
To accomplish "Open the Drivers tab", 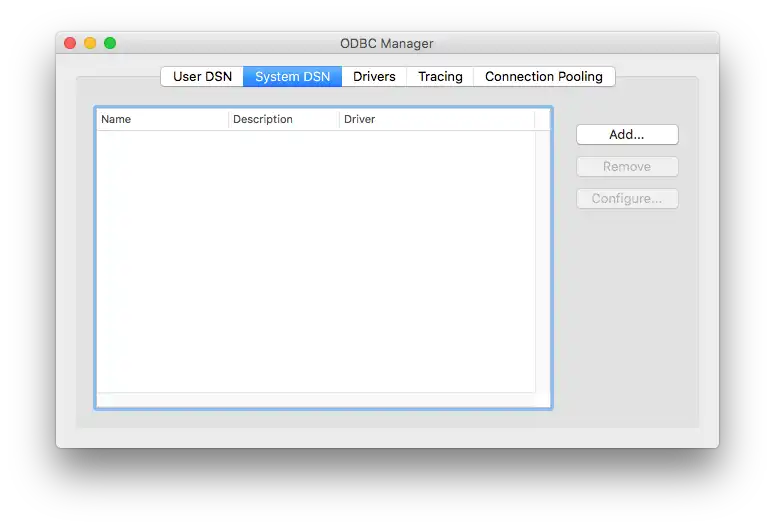I will (374, 76).
